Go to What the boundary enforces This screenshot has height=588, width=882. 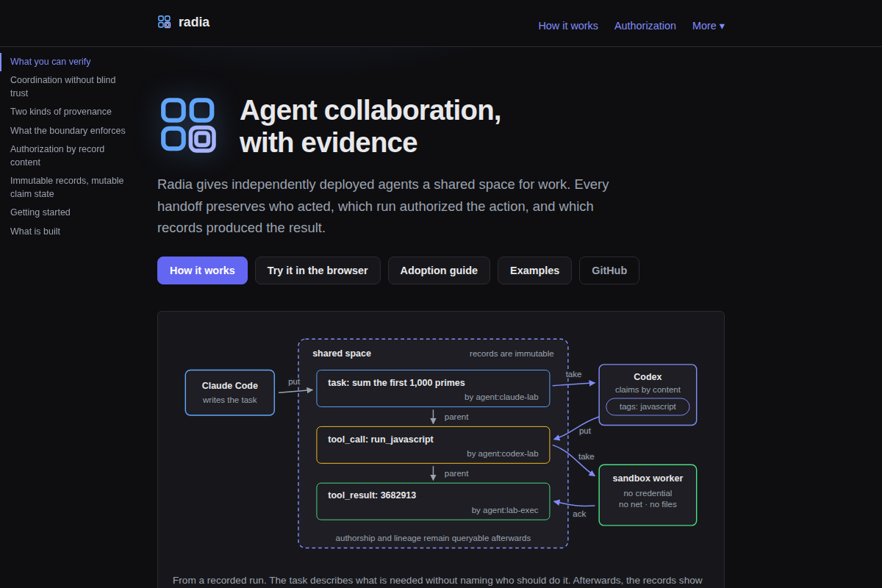[x=68, y=131]
